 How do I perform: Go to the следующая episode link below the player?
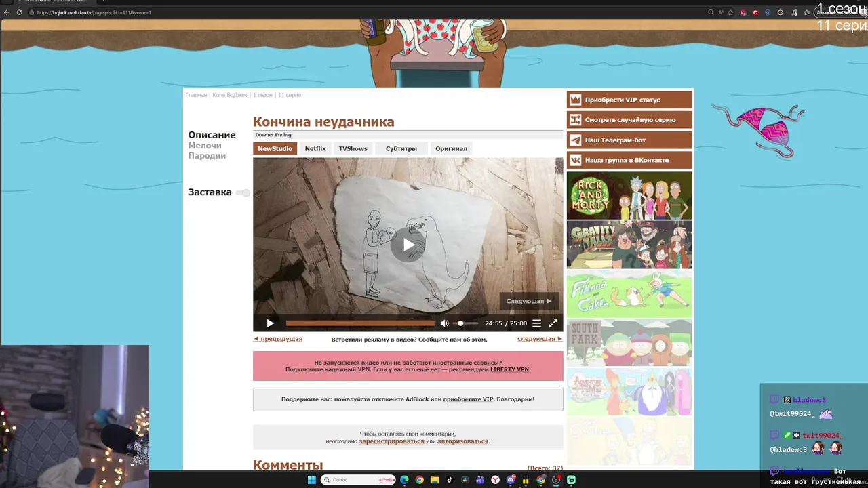pyautogui.click(x=540, y=339)
